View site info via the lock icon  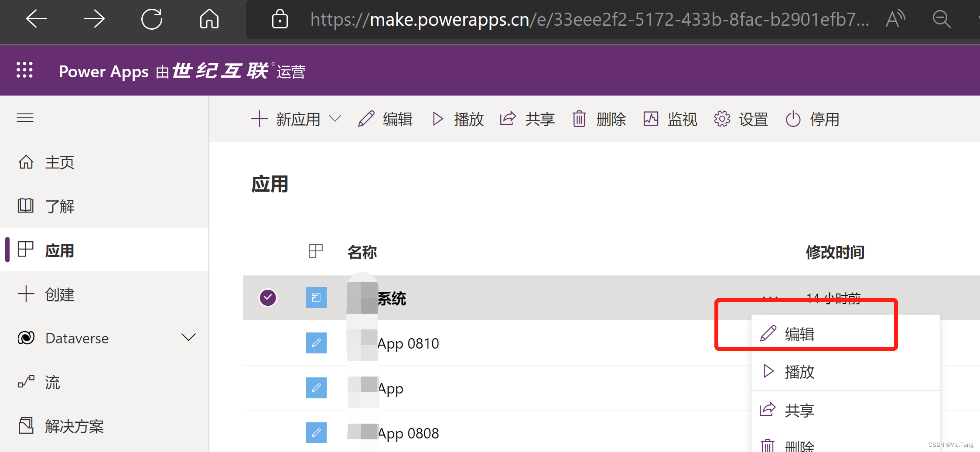(280, 19)
